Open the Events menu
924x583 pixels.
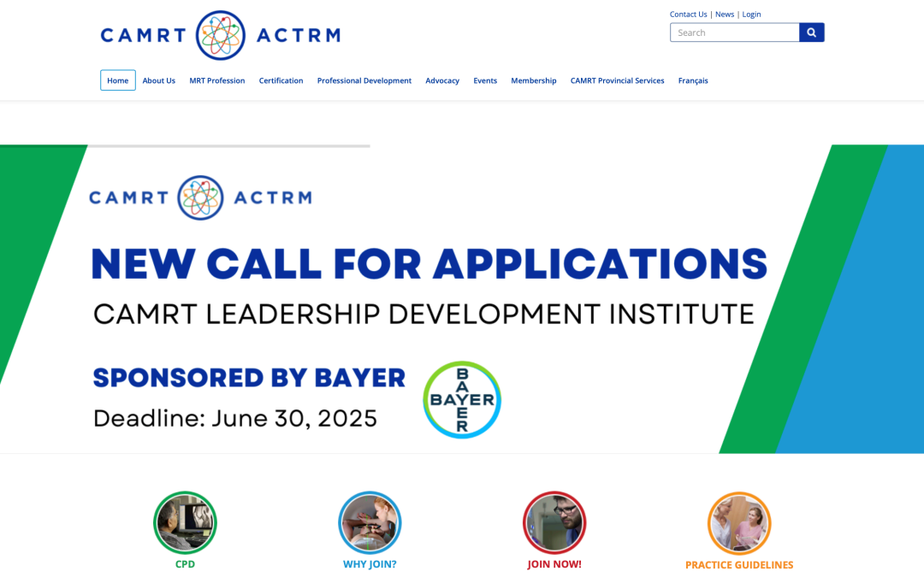(x=485, y=80)
